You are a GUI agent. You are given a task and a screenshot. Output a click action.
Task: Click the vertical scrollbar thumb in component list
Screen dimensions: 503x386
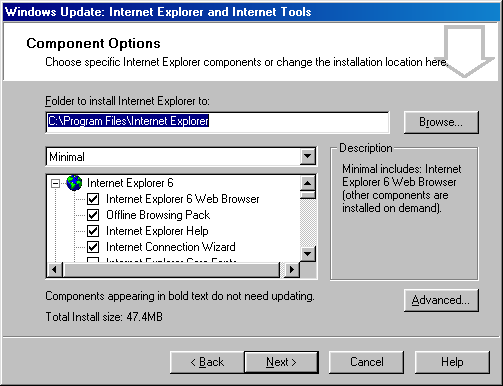(x=307, y=195)
